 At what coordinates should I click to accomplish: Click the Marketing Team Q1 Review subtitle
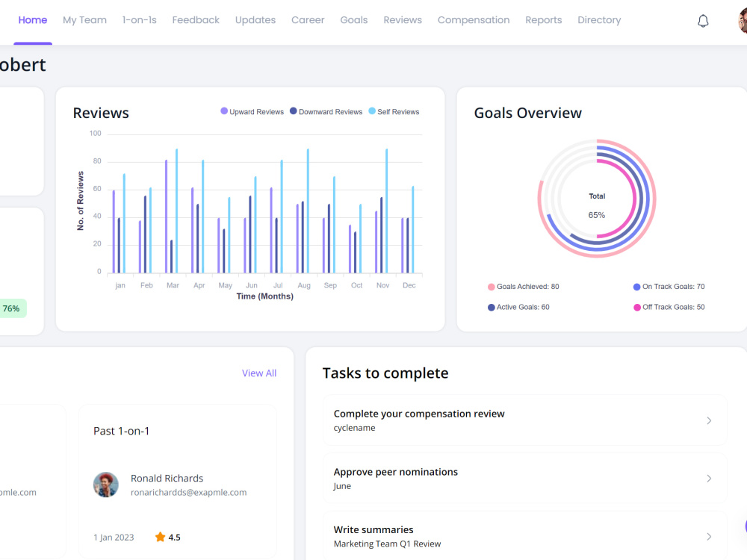(x=387, y=544)
